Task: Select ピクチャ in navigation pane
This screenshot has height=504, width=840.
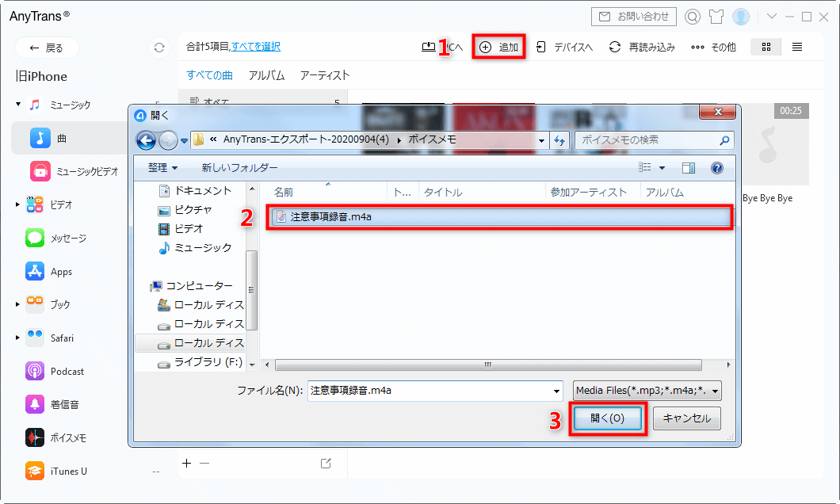Action: click(185, 210)
